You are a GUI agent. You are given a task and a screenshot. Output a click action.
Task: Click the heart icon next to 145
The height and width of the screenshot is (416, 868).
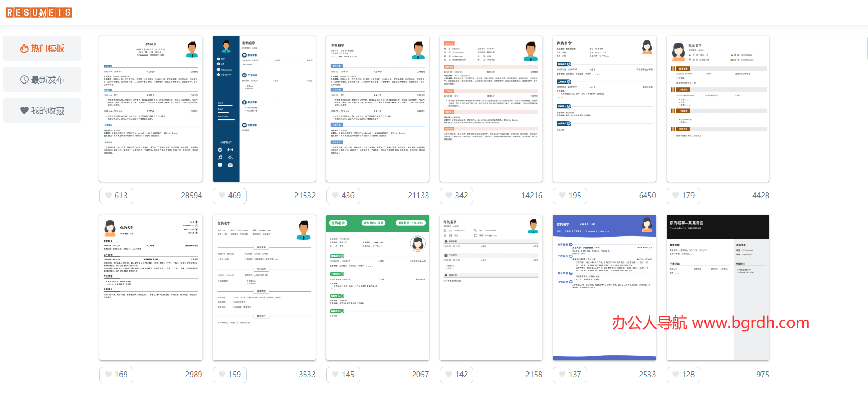click(335, 375)
